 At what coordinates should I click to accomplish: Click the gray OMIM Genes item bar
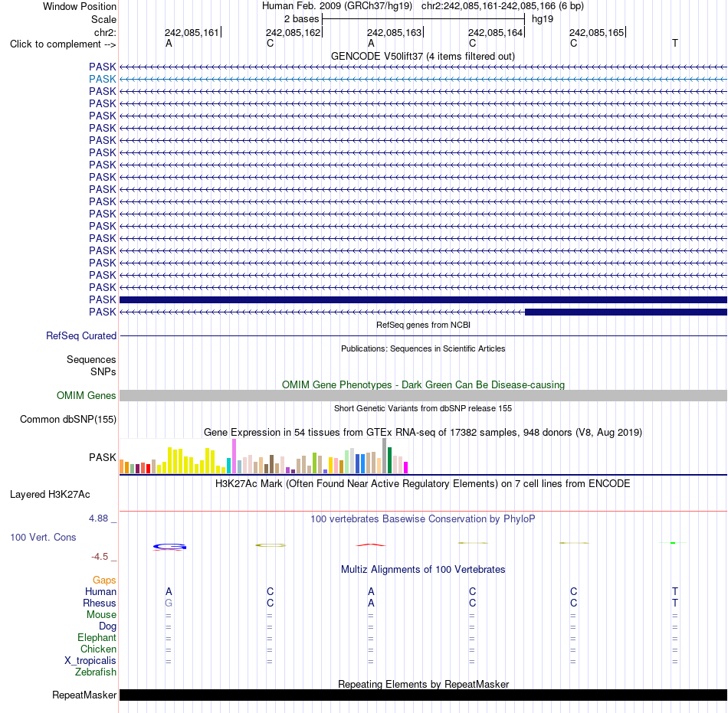pos(423,396)
